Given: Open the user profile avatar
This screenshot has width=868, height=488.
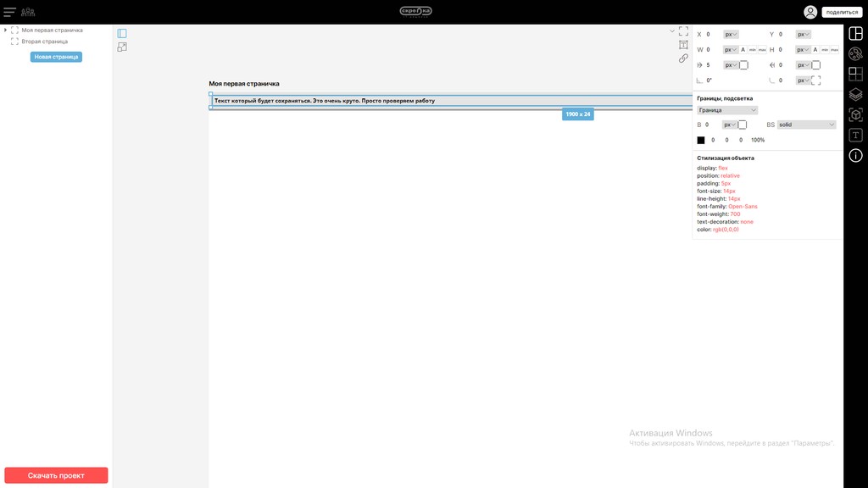Looking at the screenshot, I should tap(810, 12).
